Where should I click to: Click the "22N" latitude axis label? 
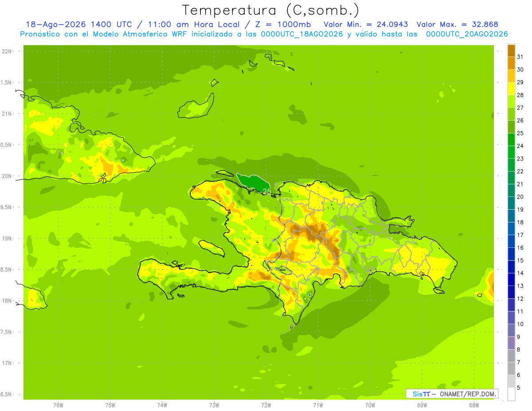pos(7,51)
